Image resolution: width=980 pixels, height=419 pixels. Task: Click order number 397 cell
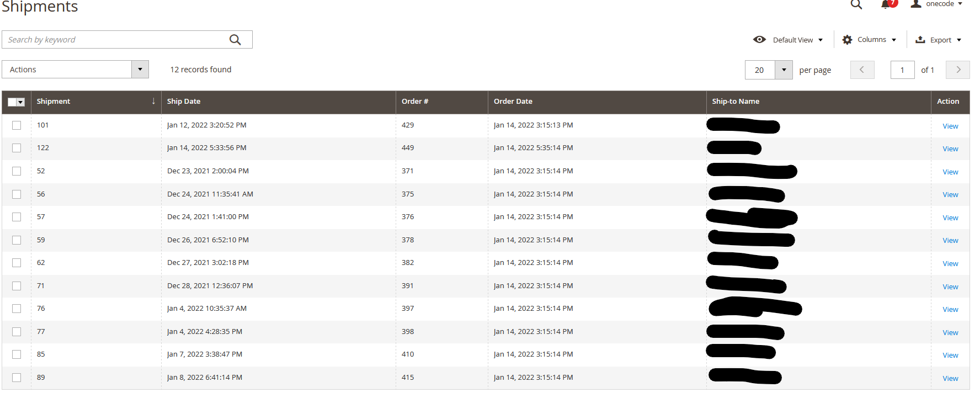coord(408,309)
